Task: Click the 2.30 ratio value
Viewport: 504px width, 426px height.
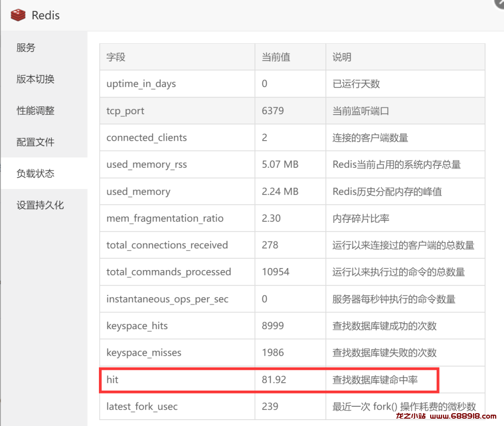Action: click(271, 218)
